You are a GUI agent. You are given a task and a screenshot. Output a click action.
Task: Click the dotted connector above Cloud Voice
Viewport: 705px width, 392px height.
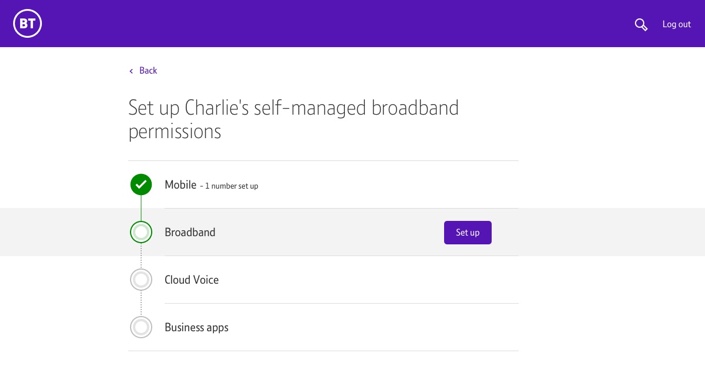pyautogui.click(x=141, y=256)
